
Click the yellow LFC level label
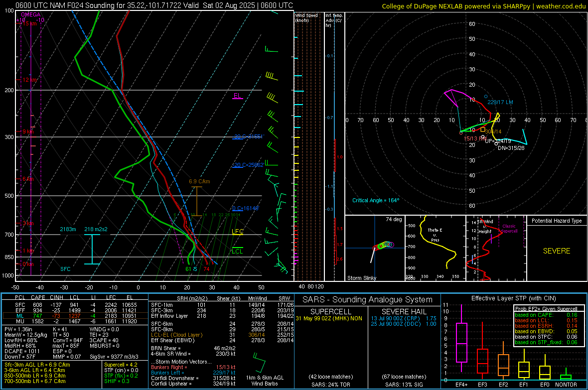tap(237, 232)
